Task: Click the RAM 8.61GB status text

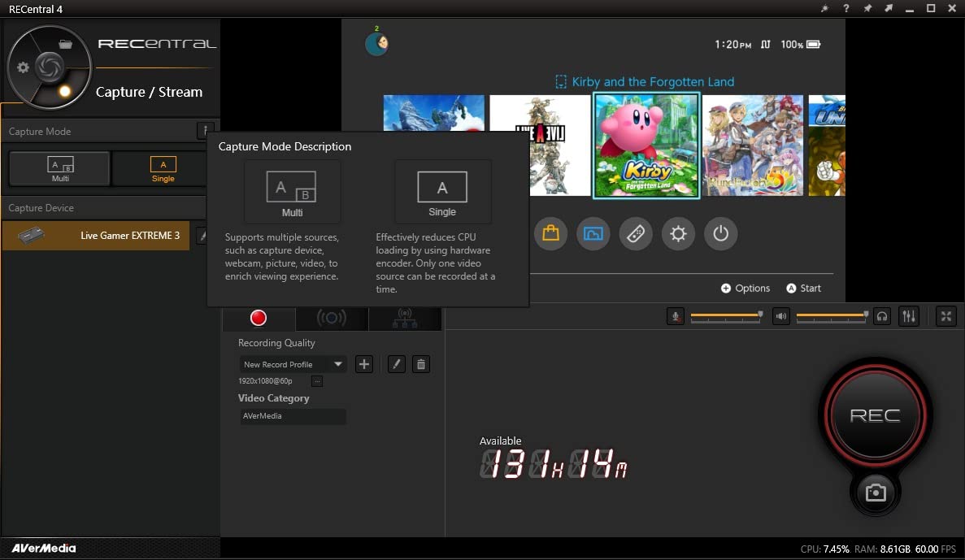Action: pyautogui.click(x=882, y=549)
